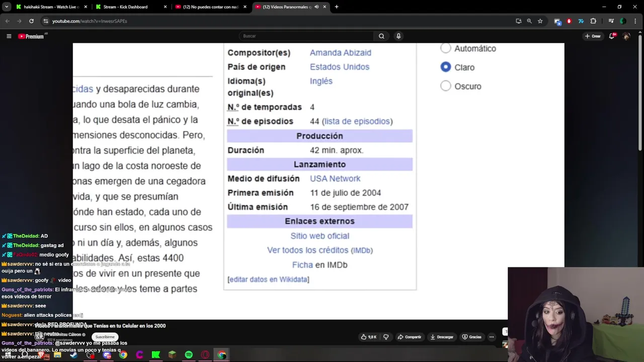Image resolution: width=644 pixels, height=362 pixels.
Task: Click the Gracias button
Action: pos(472,337)
